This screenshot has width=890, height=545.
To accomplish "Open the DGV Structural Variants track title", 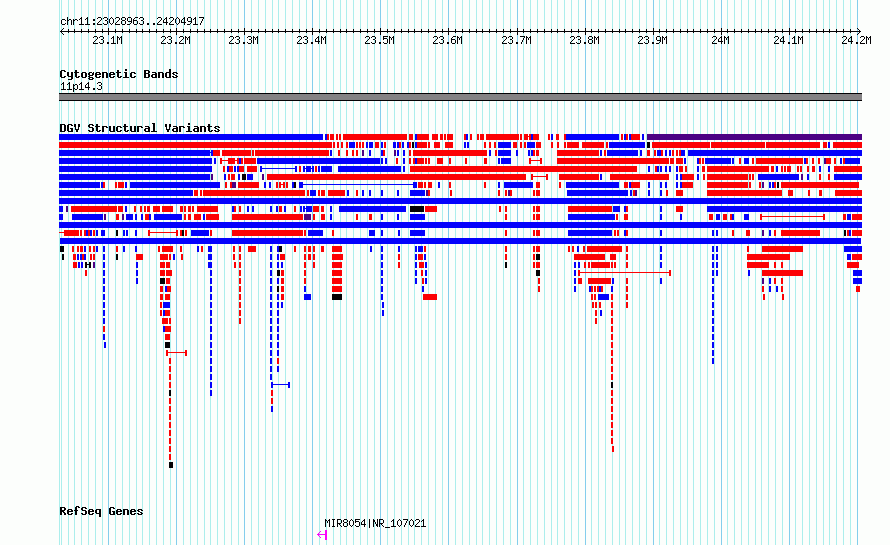I will (140, 128).
